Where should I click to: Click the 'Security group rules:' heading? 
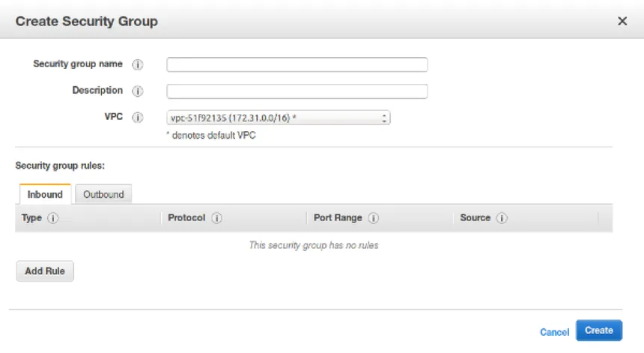click(60, 166)
